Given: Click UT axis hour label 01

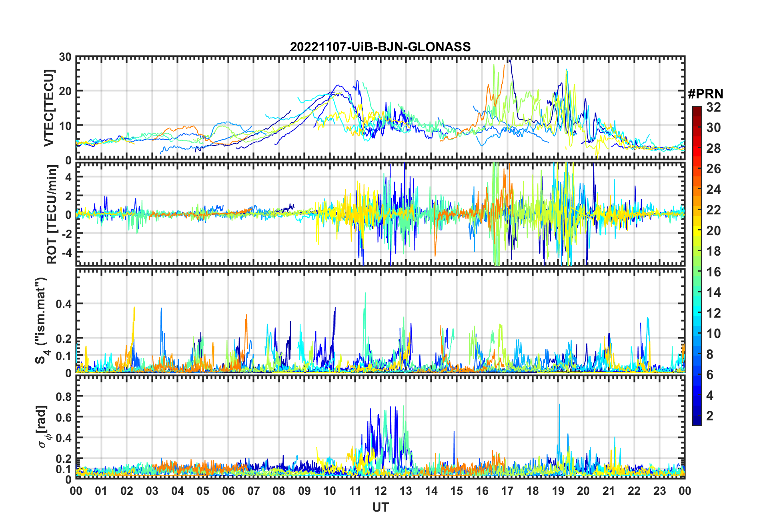Looking at the screenshot, I should pyautogui.click(x=101, y=491).
